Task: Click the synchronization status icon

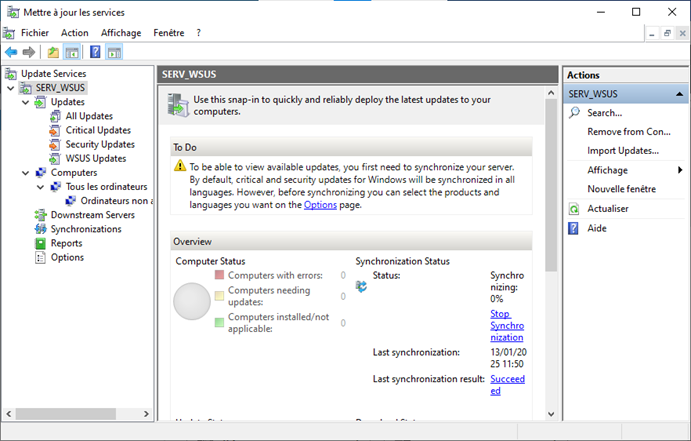Action: pos(361,286)
